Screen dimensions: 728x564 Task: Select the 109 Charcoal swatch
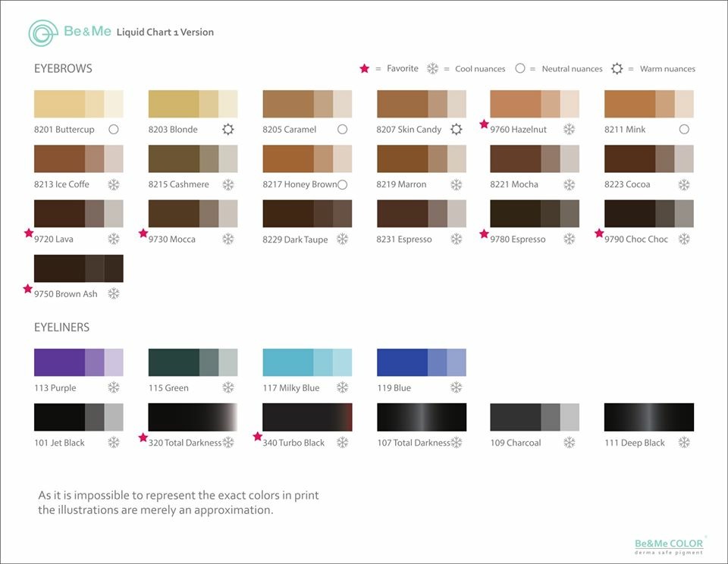tap(535, 417)
